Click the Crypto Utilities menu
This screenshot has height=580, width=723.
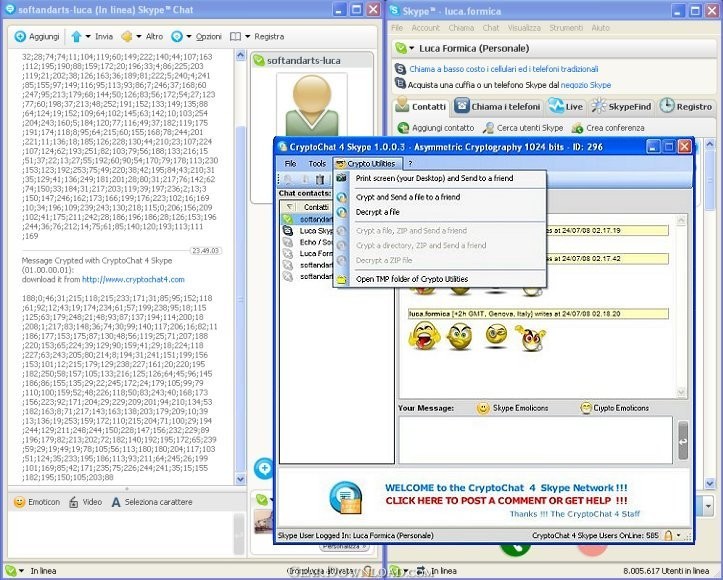(x=367, y=164)
